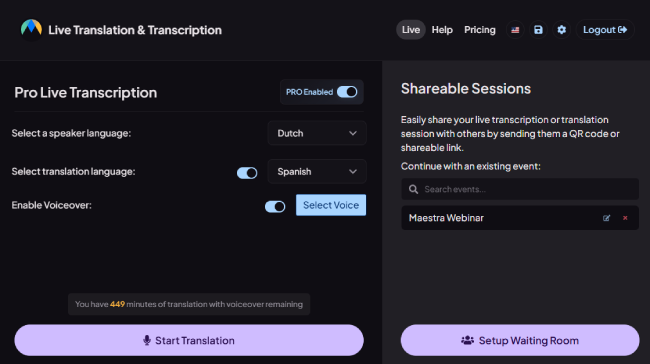Click Setup Waiting Room button
This screenshot has height=364, width=650.
click(x=520, y=340)
